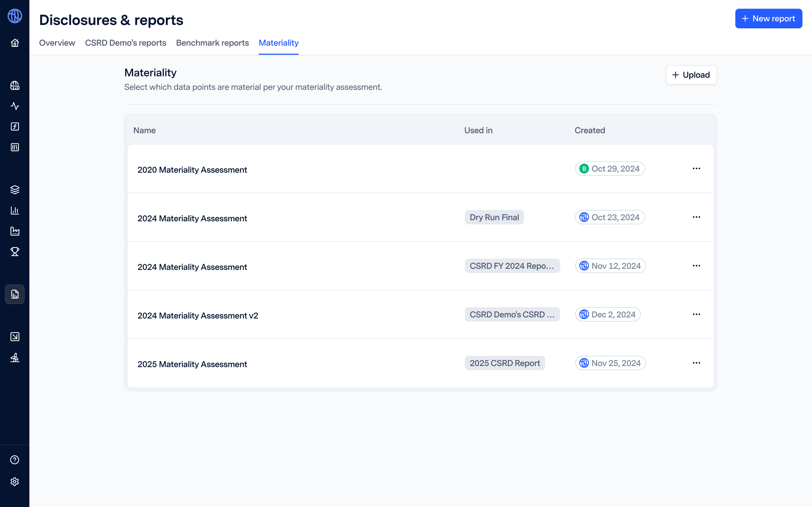Switch to the Overview tab

coord(57,43)
